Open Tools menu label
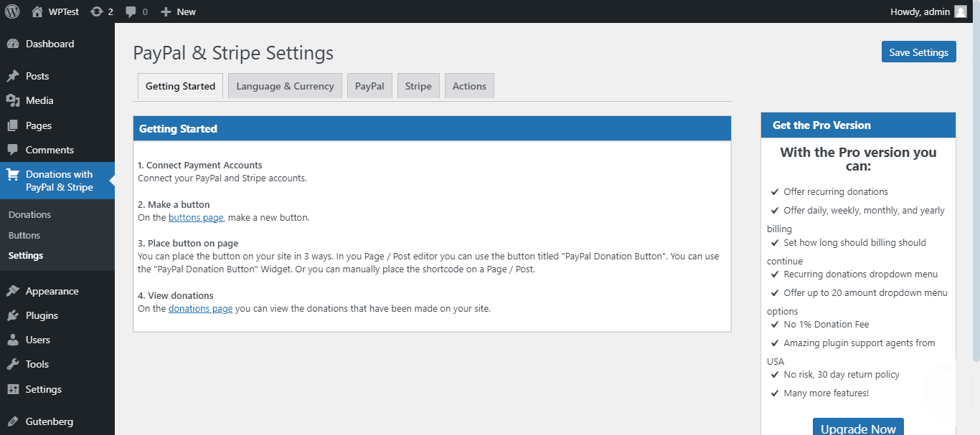The width and height of the screenshot is (980, 435). coord(37,364)
